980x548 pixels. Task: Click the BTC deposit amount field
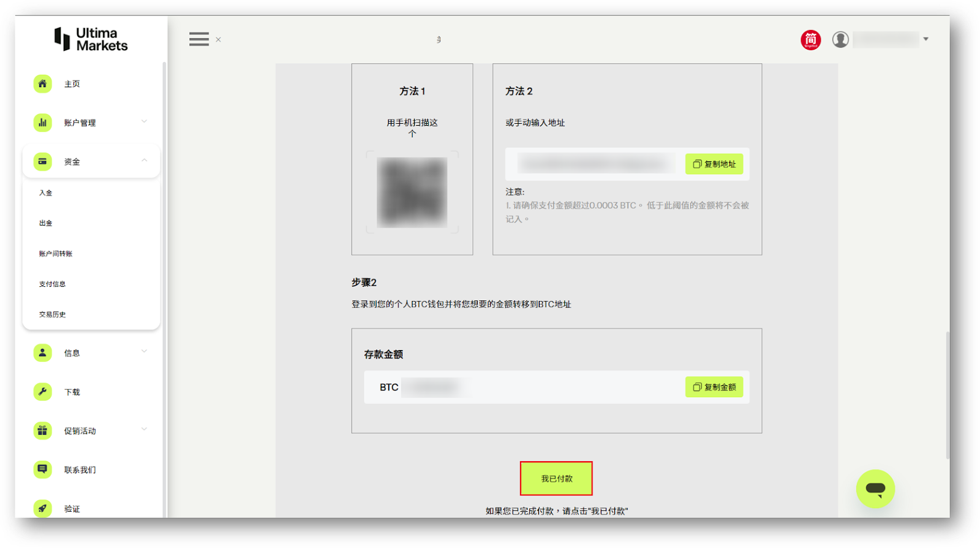[x=556, y=387]
